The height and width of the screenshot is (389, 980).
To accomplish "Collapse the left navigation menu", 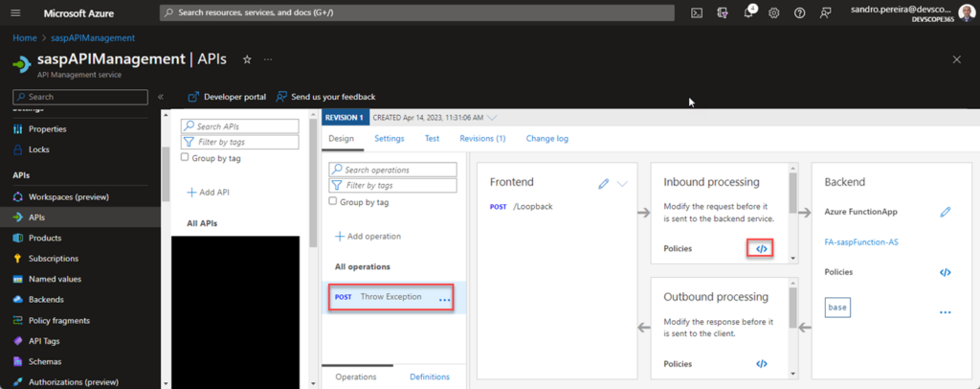I will pyautogui.click(x=161, y=97).
